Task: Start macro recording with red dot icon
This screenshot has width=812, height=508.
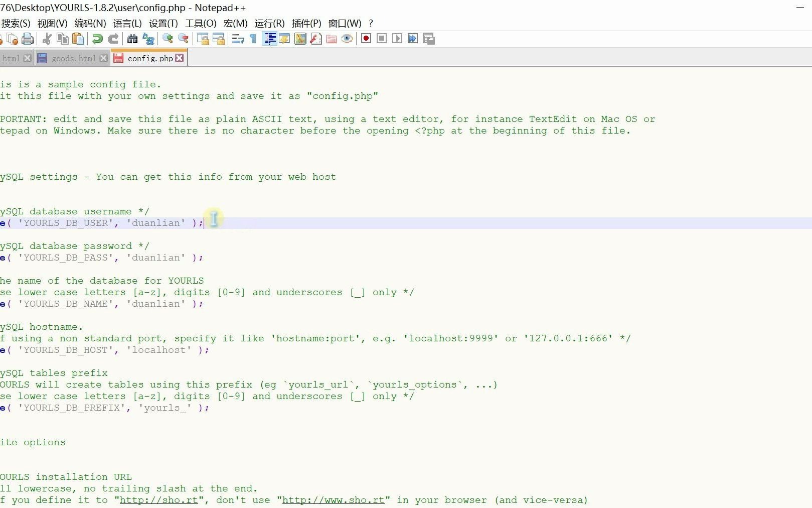Action: click(366, 39)
